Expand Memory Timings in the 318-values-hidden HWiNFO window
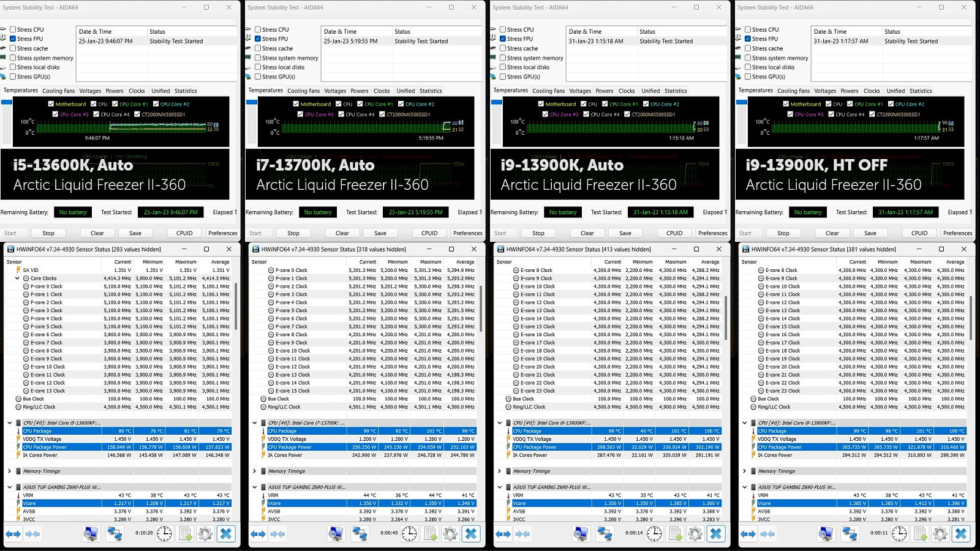This screenshot has height=551, width=980. pos(254,471)
